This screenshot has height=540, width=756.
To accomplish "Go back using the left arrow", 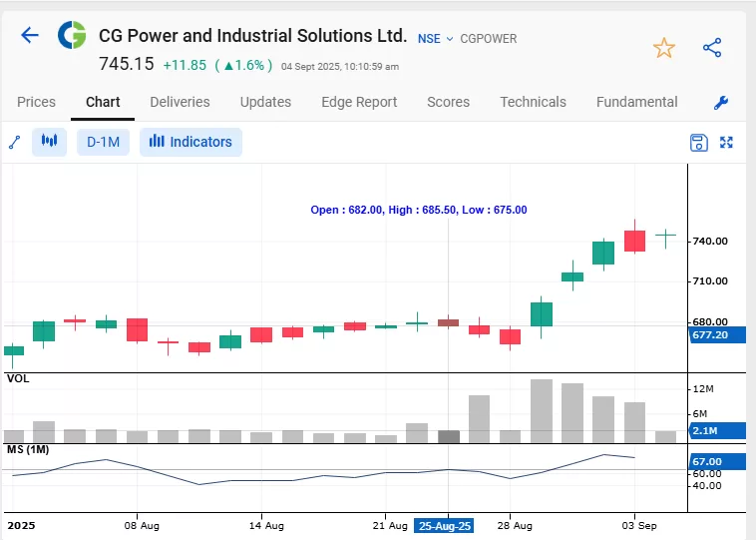I will click(x=29, y=35).
